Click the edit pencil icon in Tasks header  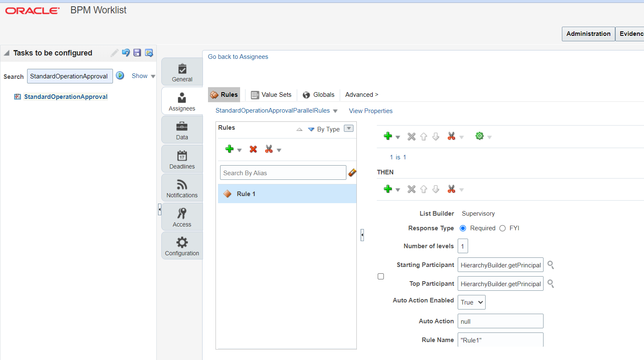[x=114, y=53]
